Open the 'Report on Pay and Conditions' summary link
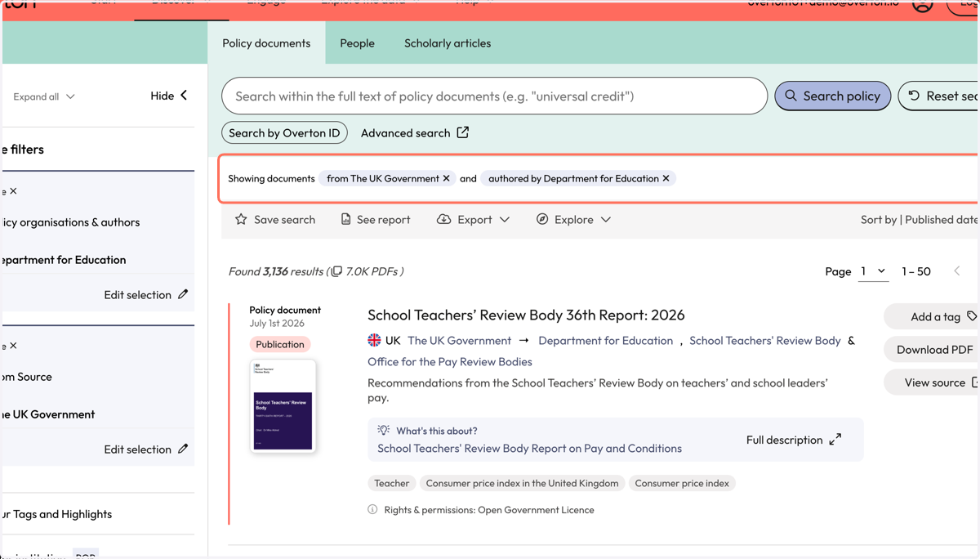The image size is (980, 559). point(529,448)
